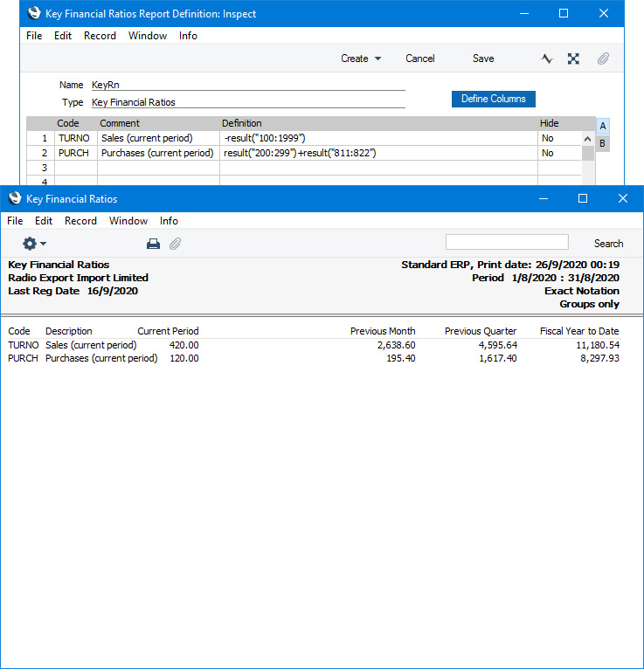Viewport: 644px width, 669px height.
Task: Minimize the Report Definition Inspect window
Action: tap(524, 14)
